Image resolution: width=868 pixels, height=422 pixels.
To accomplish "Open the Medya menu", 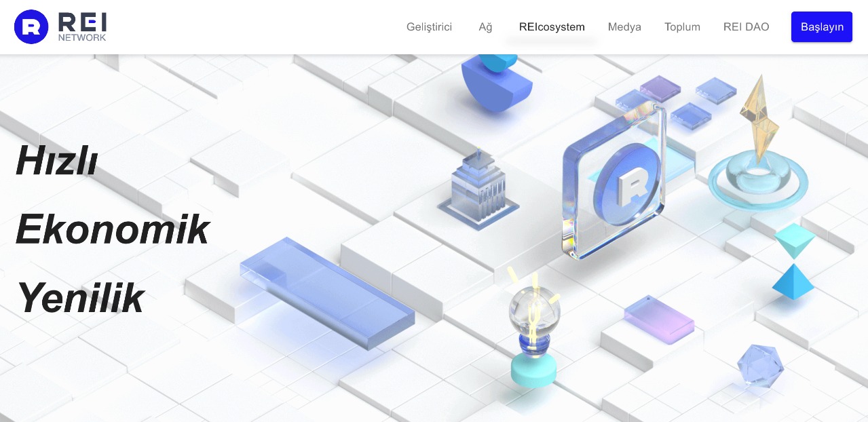I will [x=624, y=26].
